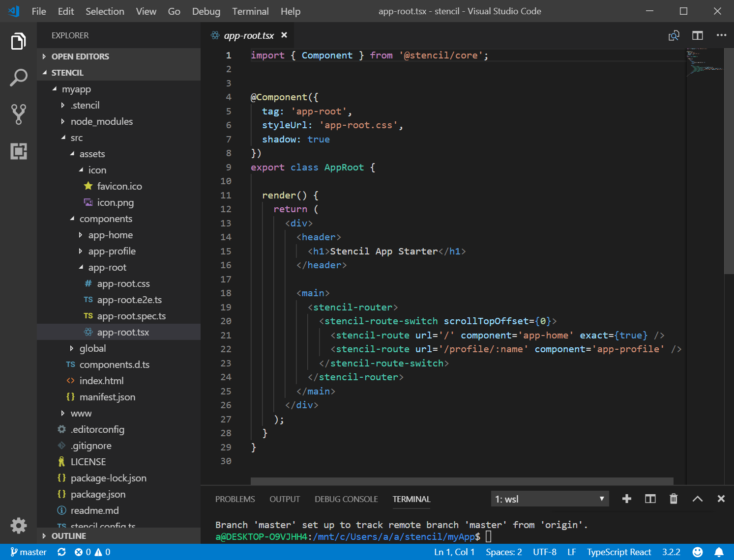The height and width of the screenshot is (560, 734).
Task: Synchronize changes via status bar sync icon
Action: point(61,552)
